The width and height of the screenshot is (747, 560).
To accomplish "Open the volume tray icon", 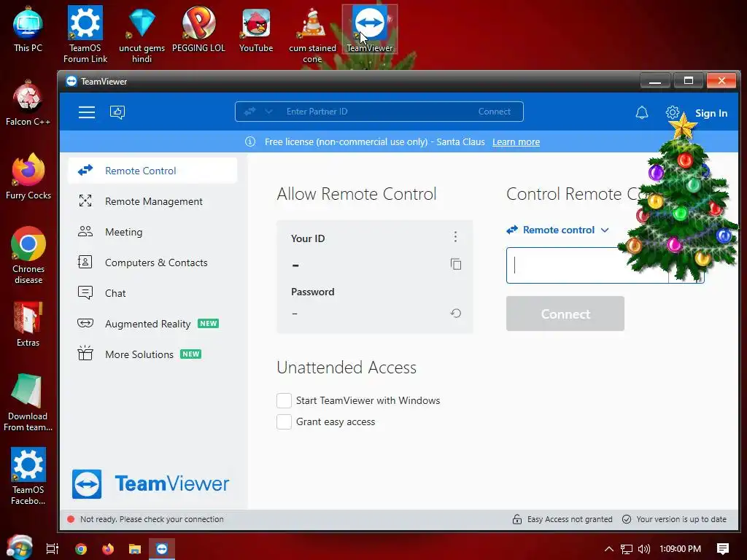I will point(643,549).
